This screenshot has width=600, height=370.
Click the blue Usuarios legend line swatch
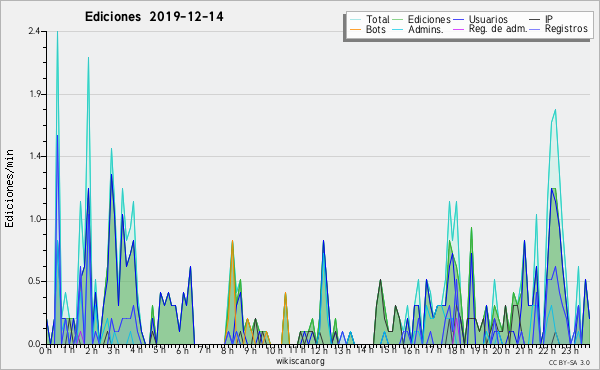[x=458, y=20]
